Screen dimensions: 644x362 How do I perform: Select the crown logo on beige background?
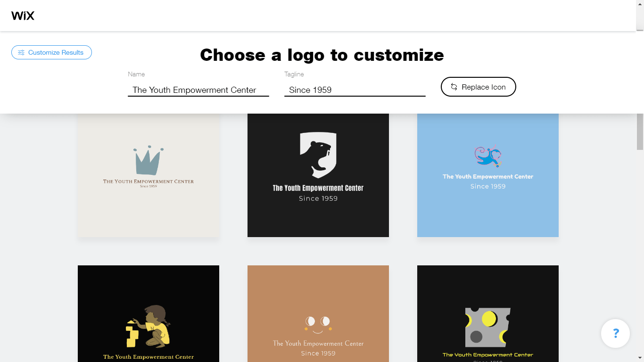pyautogui.click(x=149, y=175)
